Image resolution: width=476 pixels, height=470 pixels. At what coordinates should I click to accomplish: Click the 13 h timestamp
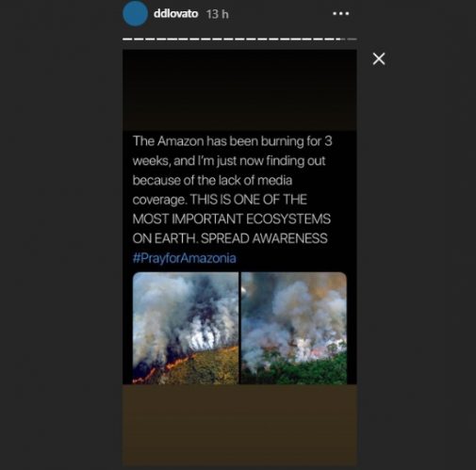[x=218, y=14]
